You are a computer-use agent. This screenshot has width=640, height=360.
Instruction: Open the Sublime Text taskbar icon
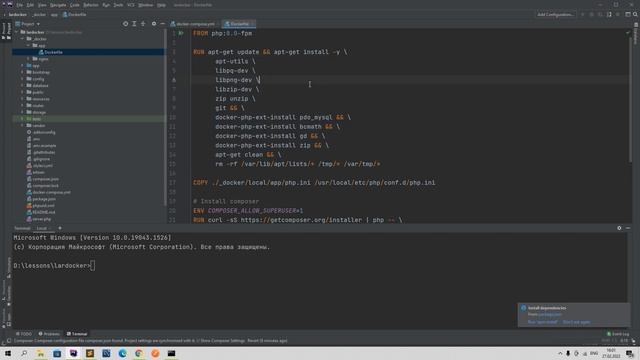pyautogui.click(x=90, y=353)
